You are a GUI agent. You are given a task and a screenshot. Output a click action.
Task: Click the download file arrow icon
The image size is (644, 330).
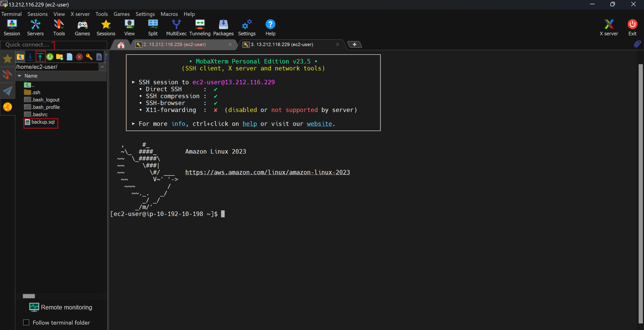tap(30, 57)
